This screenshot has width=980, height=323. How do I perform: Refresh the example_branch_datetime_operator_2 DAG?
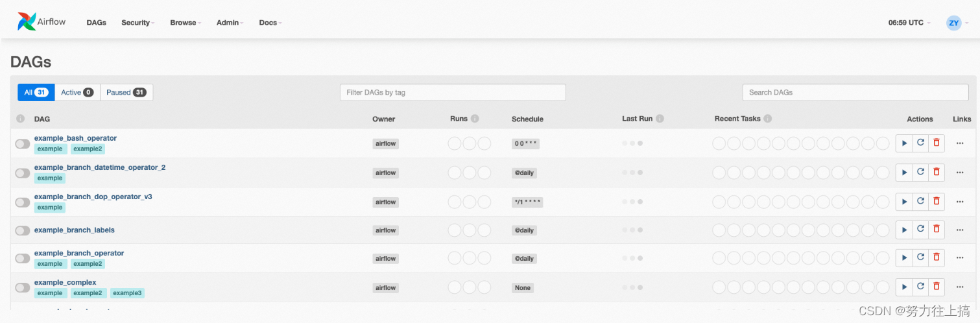point(920,173)
